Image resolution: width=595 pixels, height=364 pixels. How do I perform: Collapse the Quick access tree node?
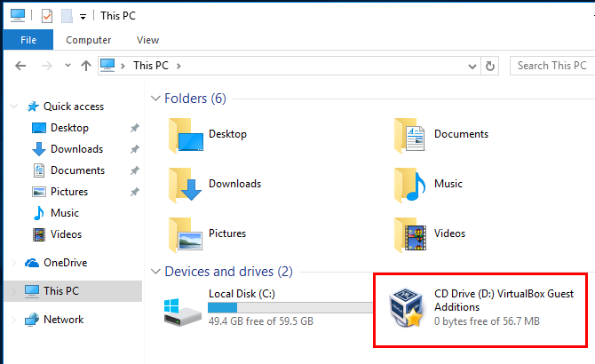coord(14,107)
